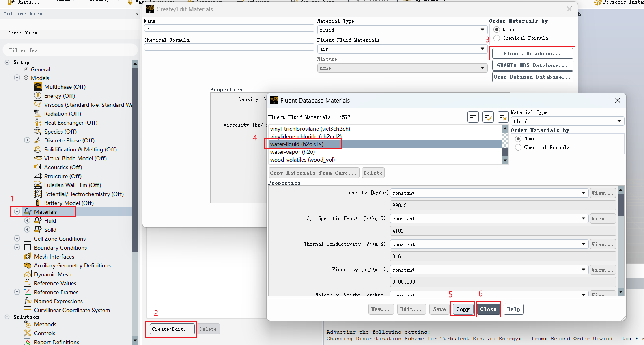Screen dimensions: 644x345
Task: Click the Properties panel vertical scrollbar
Action: click(621, 241)
